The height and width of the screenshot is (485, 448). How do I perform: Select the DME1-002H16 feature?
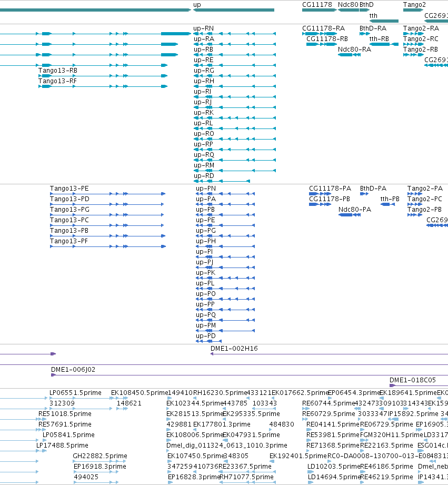pyautogui.click(x=329, y=354)
